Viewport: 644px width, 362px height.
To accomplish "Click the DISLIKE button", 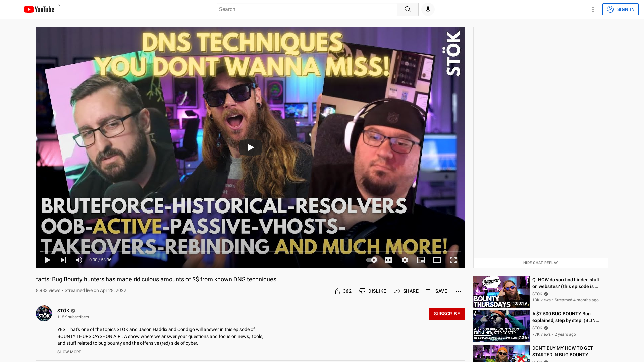I will point(373,291).
